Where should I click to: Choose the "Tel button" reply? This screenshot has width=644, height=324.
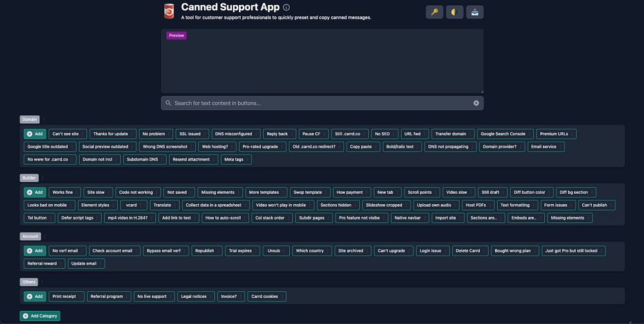pyautogui.click(x=39, y=218)
